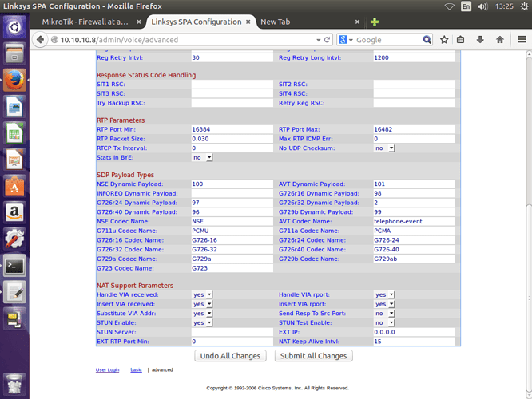Open the Insert VIA received dropdown
Screen dimensions: 532x399
click(203, 304)
